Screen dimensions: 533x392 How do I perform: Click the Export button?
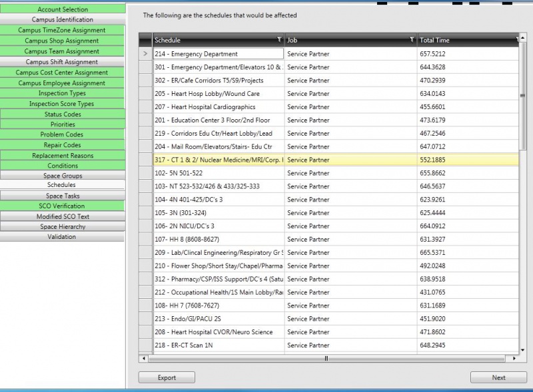click(166, 377)
